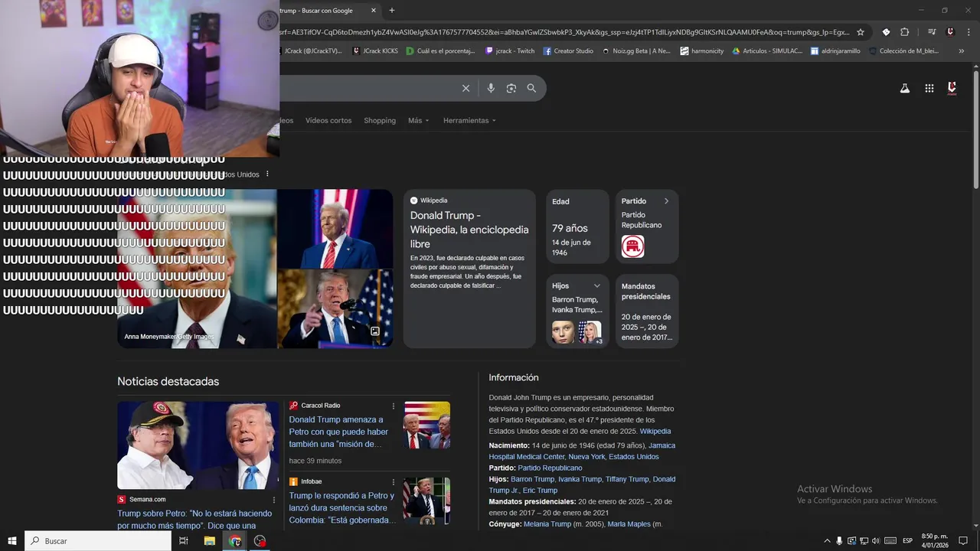Click the magnifier search button
980x551 pixels.
(531, 88)
